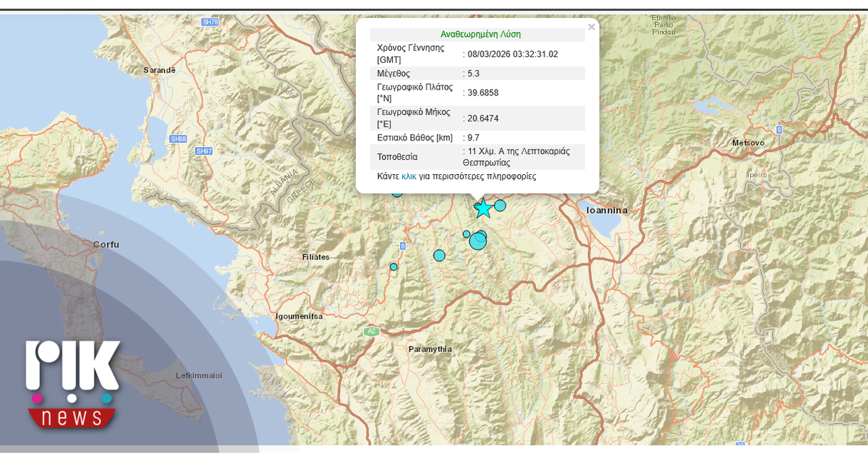Screen dimensions: 868x454
Task: Click the SH98 road shield
Action: 178,138
